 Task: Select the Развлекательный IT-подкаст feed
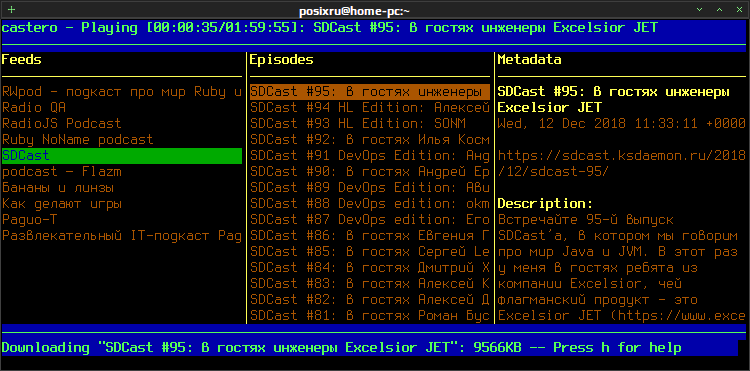click(x=122, y=236)
